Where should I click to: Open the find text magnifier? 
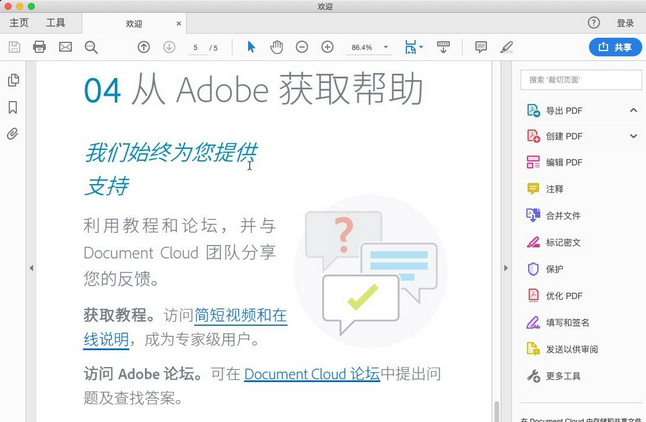91,47
